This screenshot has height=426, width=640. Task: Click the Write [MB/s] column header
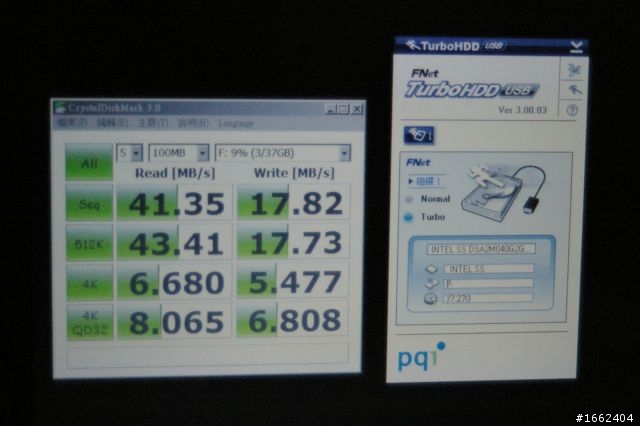point(294,173)
